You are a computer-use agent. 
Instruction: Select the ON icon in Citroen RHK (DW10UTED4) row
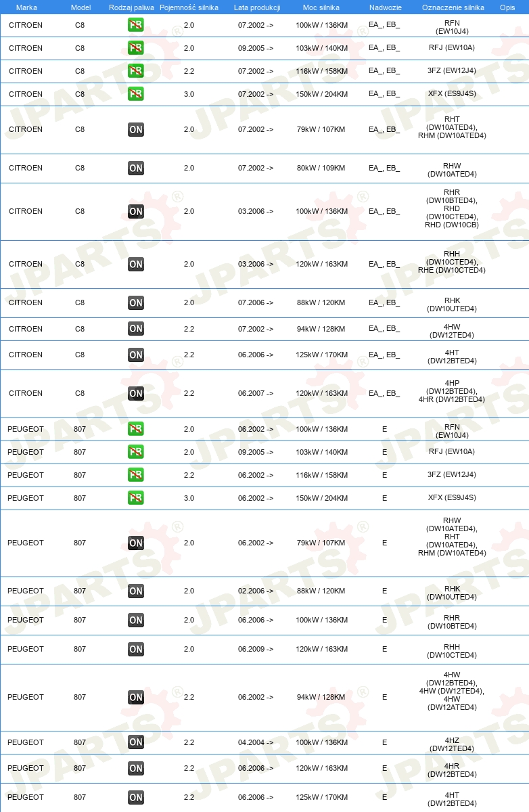pyautogui.click(x=136, y=302)
